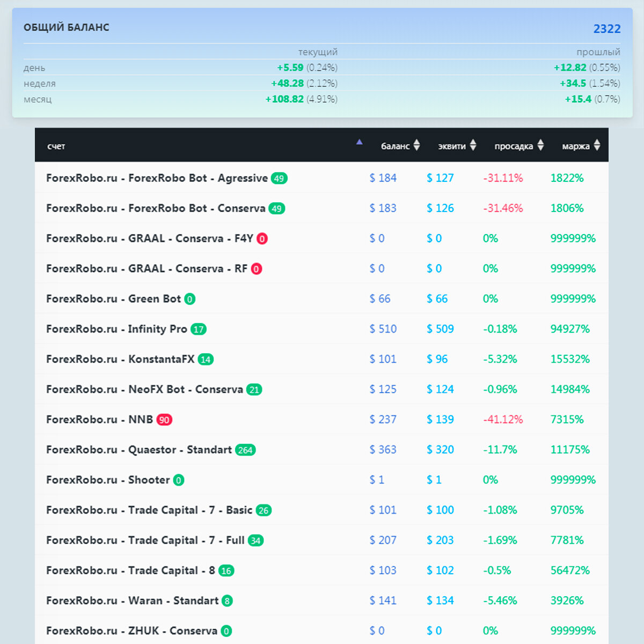Open NeoFX Bot - Conserva account
Image resolution: width=644 pixels, height=644 pixels.
(145, 389)
